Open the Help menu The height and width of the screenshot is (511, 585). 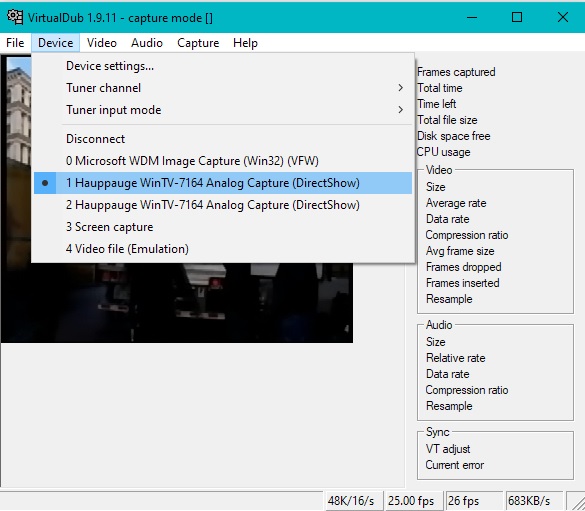click(x=245, y=43)
